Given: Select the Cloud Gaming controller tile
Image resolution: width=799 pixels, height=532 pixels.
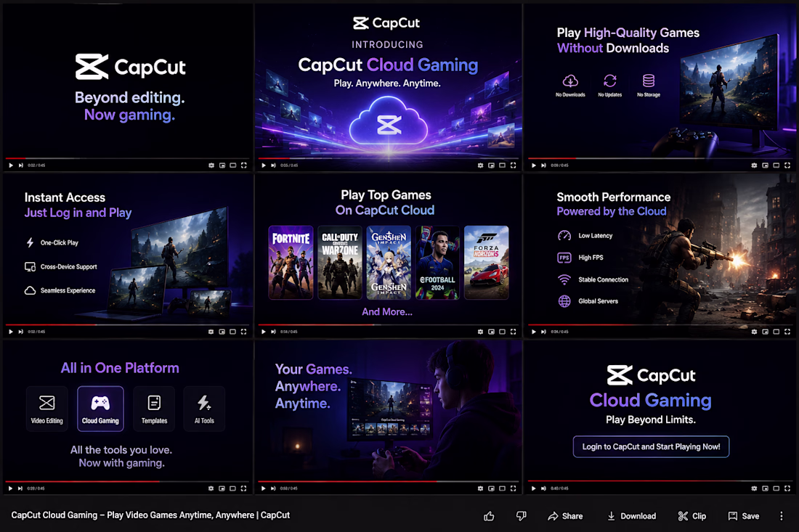Looking at the screenshot, I should point(100,409).
